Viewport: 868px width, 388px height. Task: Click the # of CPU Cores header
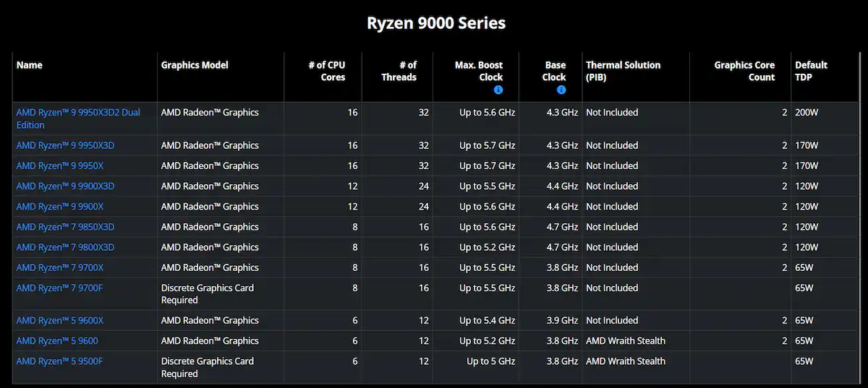[327, 71]
